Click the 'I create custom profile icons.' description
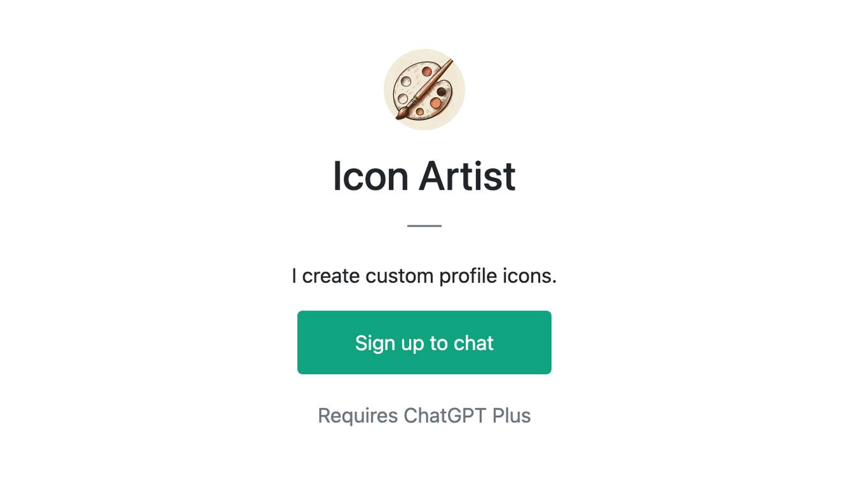Viewport: 868px width, 488px height. point(424,276)
